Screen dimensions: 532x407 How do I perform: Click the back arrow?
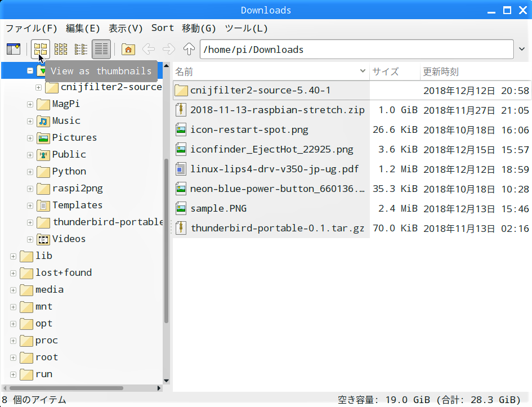[149, 49]
